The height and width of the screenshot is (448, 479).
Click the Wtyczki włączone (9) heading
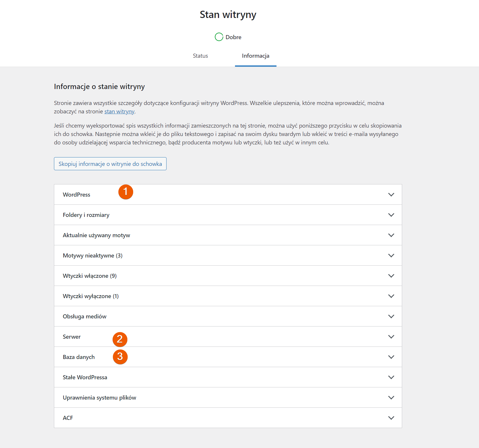[x=90, y=276]
